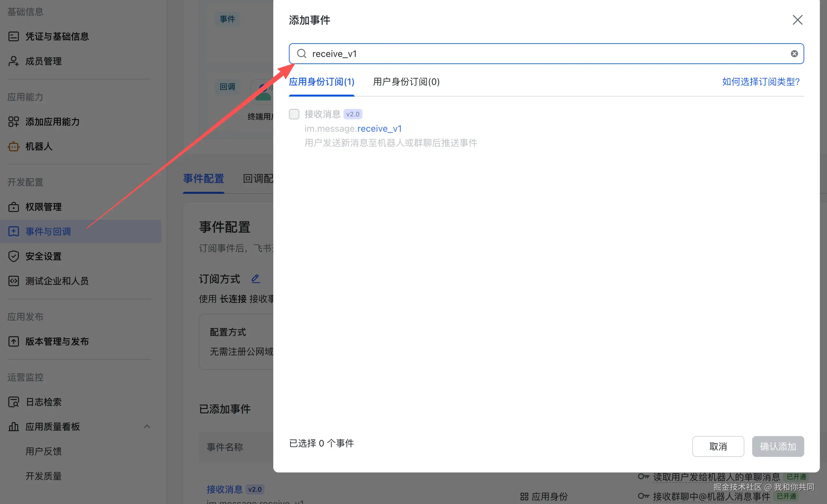Clear the search field with the X icon
827x504 pixels.
(x=794, y=54)
